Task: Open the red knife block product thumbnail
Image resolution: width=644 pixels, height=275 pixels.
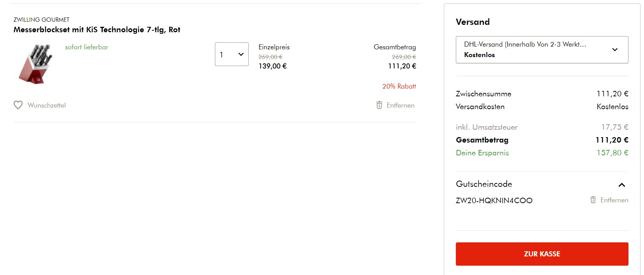Action: pyautogui.click(x=35, y=64)
